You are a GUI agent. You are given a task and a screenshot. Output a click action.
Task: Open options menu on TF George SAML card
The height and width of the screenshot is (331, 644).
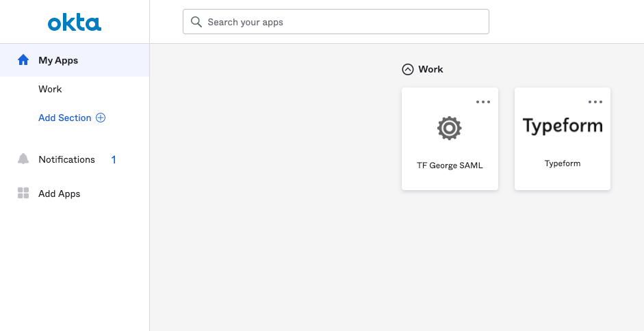483,102
